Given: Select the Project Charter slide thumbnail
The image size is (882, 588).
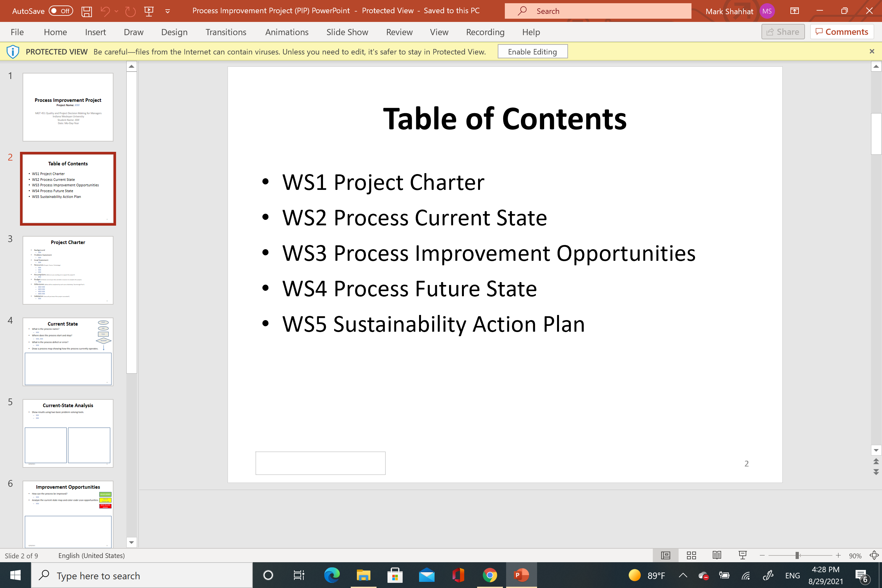Looking at the screenshot, I should pyautogui.click(x=68, y=270).
